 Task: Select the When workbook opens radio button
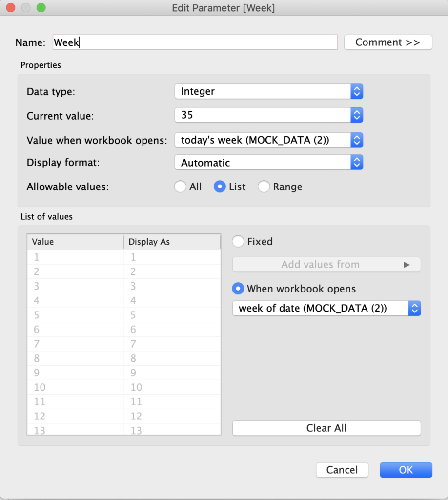click(x=238, y=289)
